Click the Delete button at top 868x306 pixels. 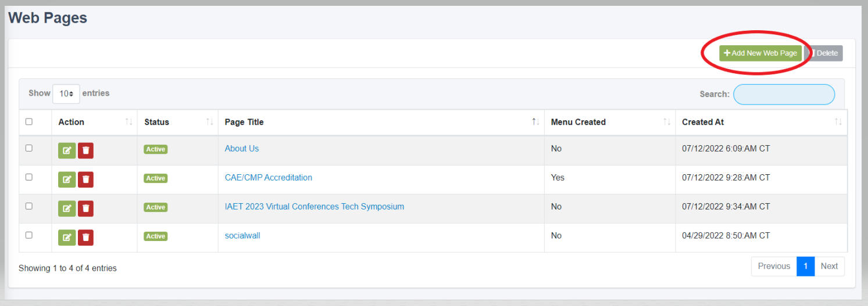click(824, 53)
